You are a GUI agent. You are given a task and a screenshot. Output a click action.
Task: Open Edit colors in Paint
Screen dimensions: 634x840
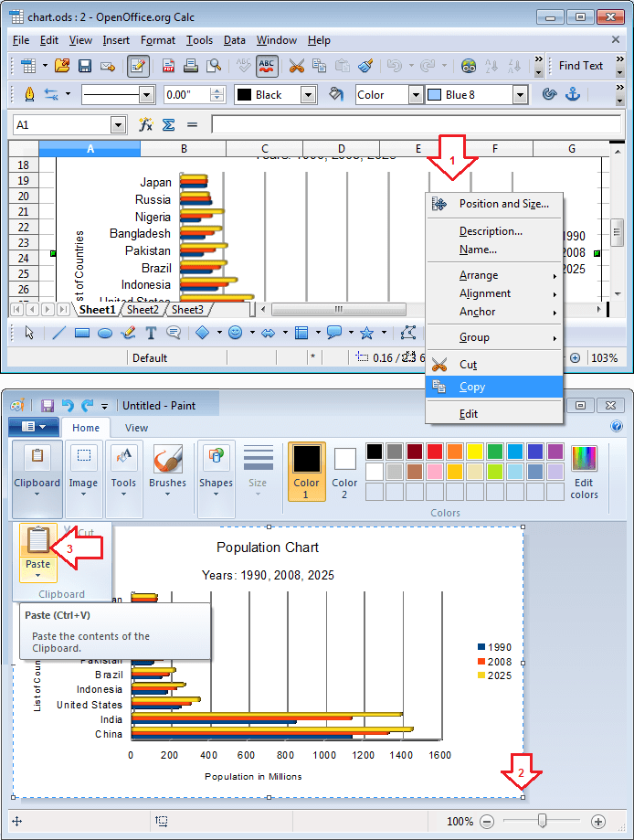(x=584, y=472)
